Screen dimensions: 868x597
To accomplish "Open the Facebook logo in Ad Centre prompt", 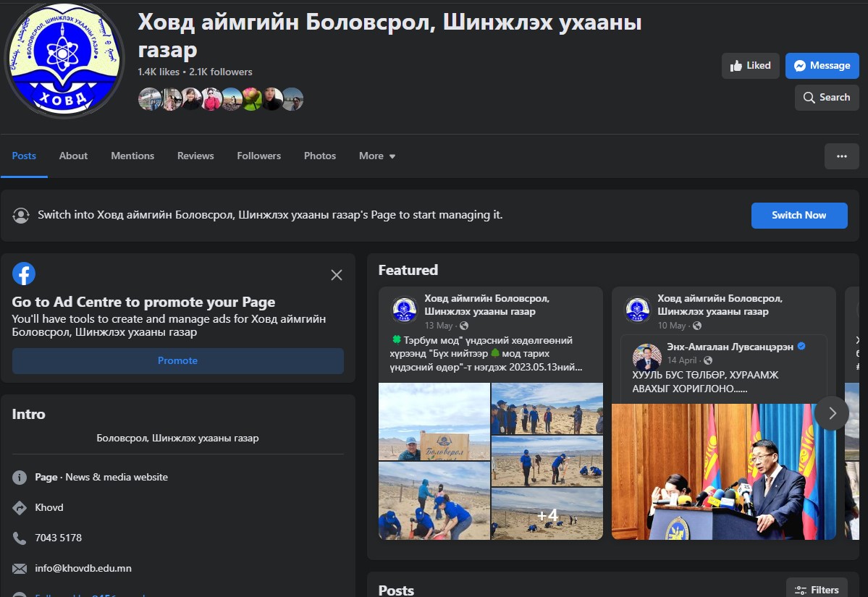I will coord(24,274).
